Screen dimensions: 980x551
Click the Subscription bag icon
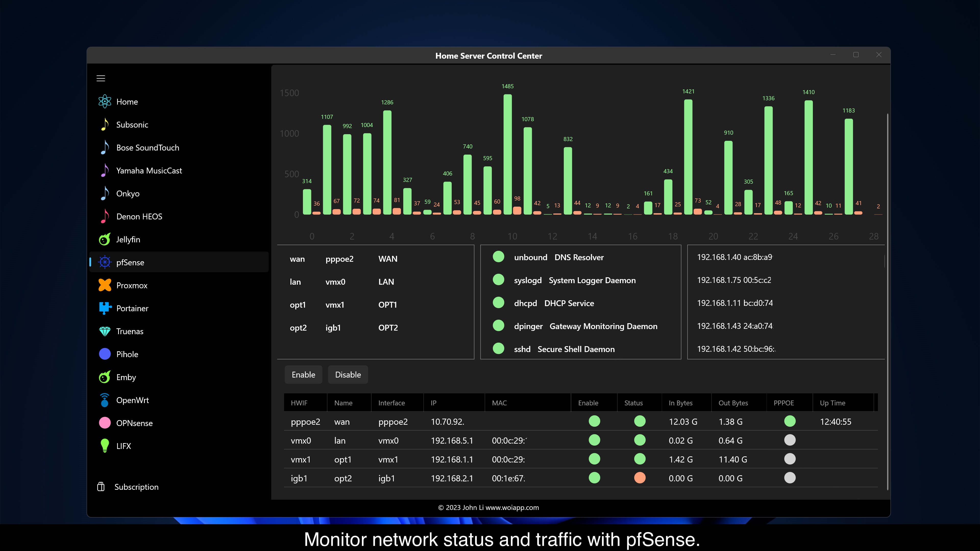pos(101,487)
